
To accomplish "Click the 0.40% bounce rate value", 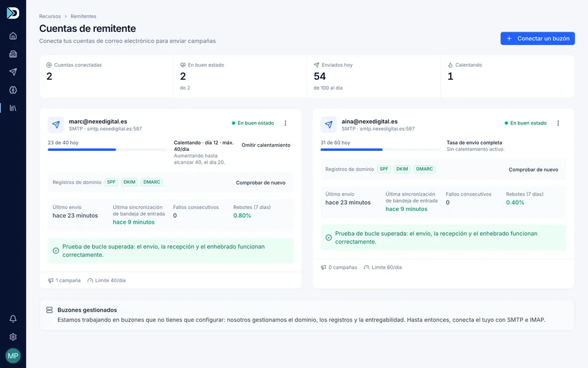I will 515,202.
